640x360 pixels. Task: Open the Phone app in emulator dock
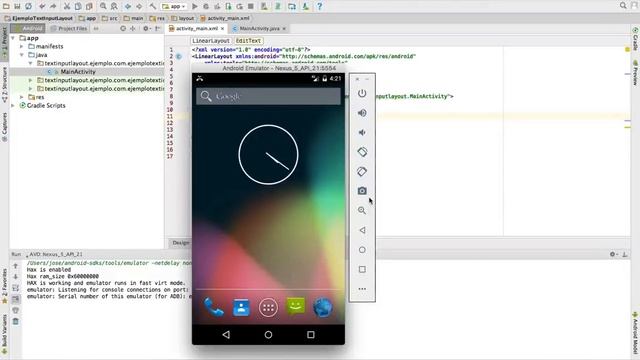pos(213,307)
